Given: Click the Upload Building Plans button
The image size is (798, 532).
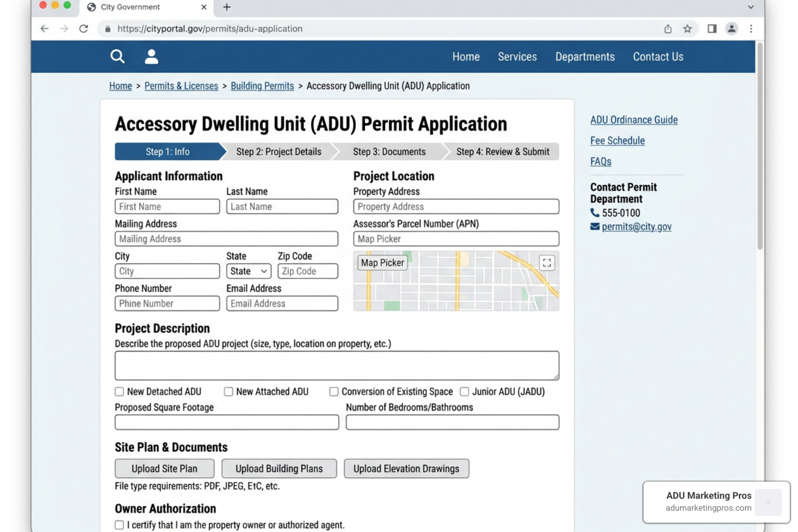Looking at the screenshot, I should 279,469.
